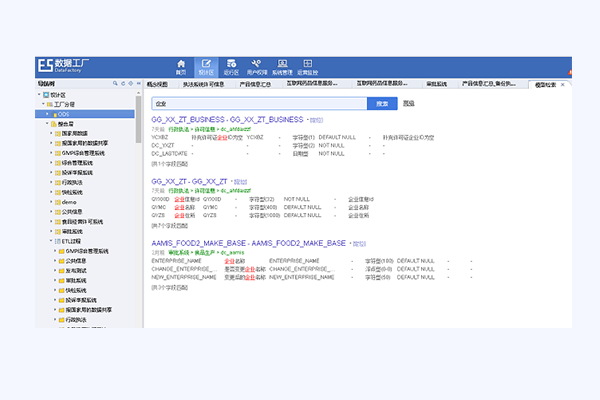Click the navigation tree search magnifier icon
The width and height of the screenshot is (600, 400).
(x=115, y=83)
